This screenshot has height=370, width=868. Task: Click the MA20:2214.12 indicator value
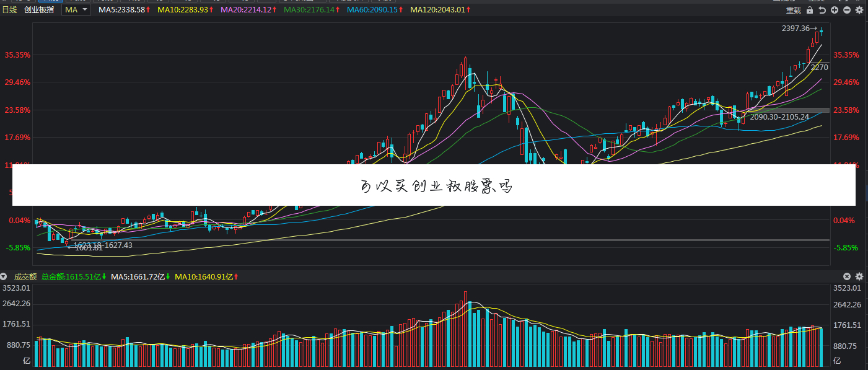[x=247, y=10]
